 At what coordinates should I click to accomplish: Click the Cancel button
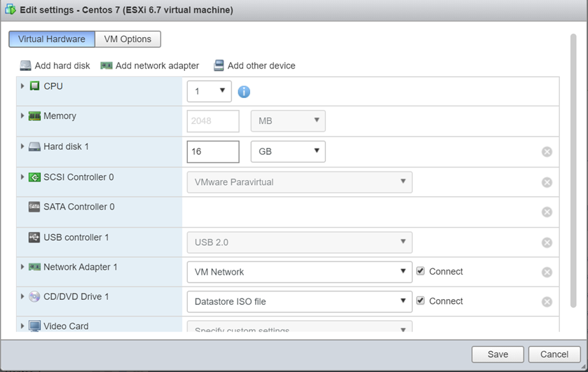pyautogui.click(x=554, y=354)
